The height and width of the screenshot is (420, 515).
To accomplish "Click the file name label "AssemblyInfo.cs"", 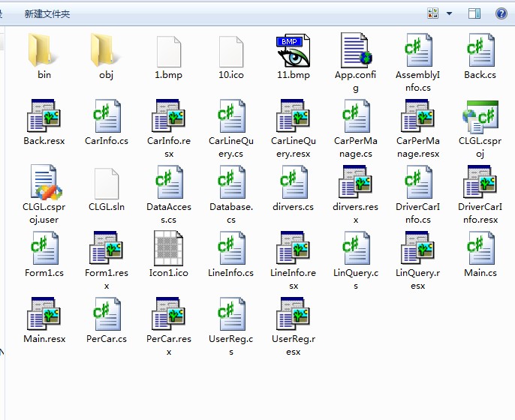I will coord(417,81).
